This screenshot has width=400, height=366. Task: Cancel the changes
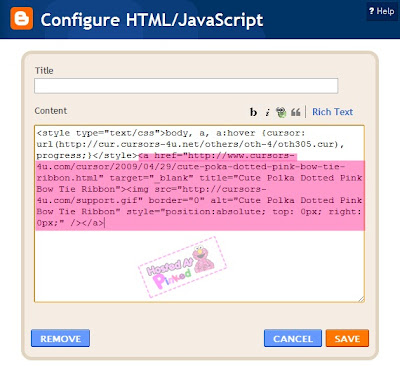(293, 338)
